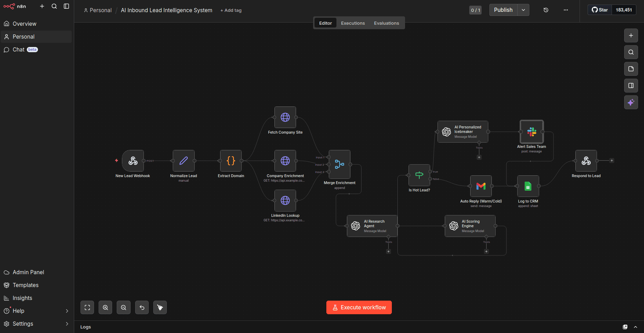Open the version history clock icon

545,10
